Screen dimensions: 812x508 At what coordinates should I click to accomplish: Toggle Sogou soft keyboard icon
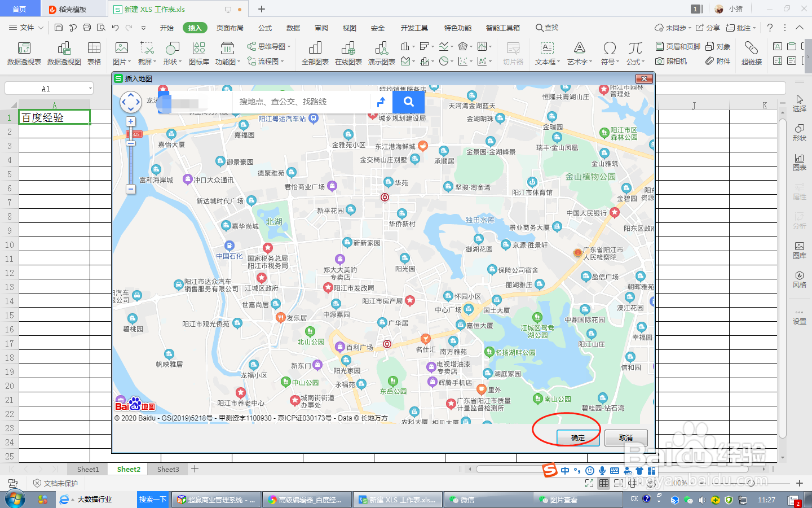click(615, 471)
